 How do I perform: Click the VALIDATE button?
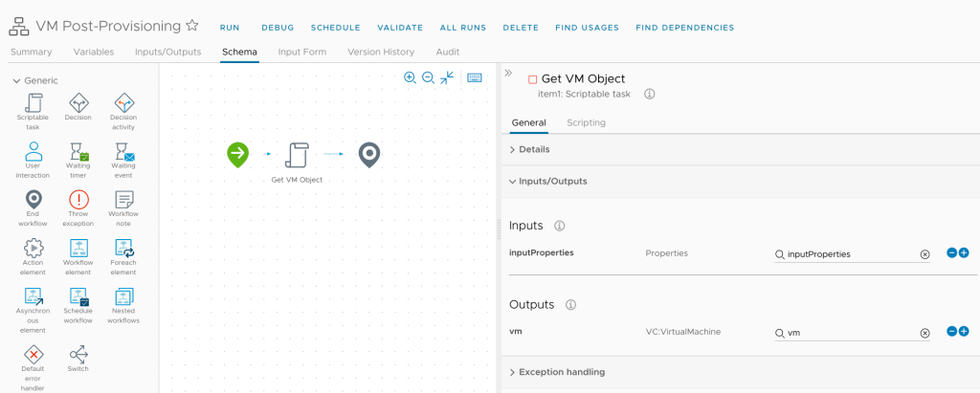pyautogui.click(x=400, y=28)
